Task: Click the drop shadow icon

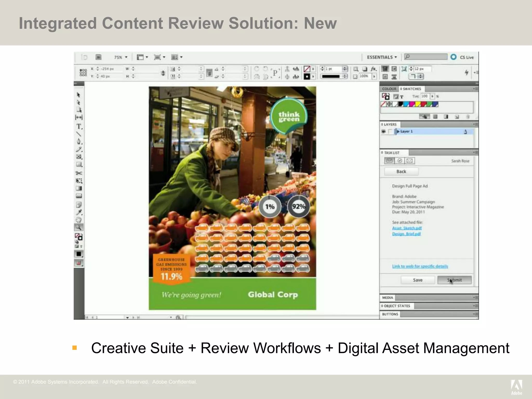Action: [x=365, y=69]
